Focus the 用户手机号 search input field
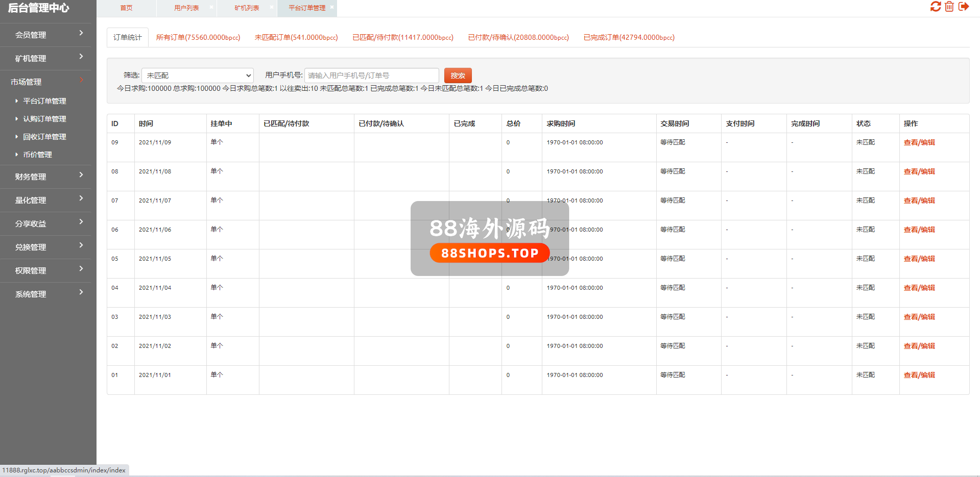 click(x=371, y=76)
